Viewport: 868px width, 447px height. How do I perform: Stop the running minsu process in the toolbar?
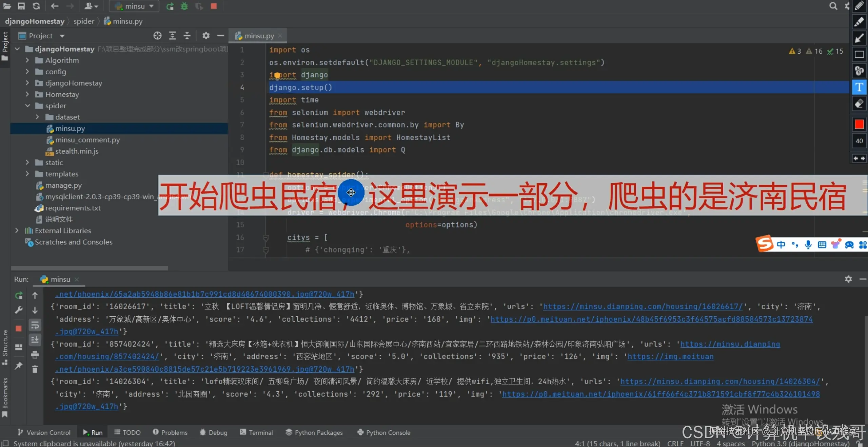point(214,6)
